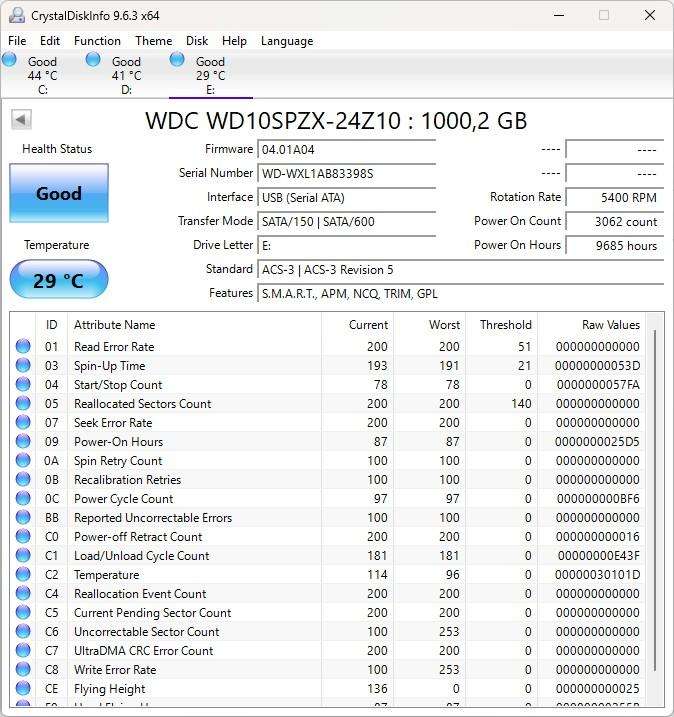Screen dimensions: 674x717
Task: Select the Reallocated Sectors Count attribute name
Action: (143, 404)
